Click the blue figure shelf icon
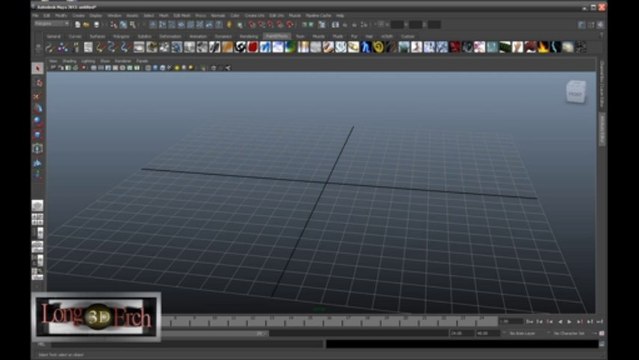 (366, 47)
